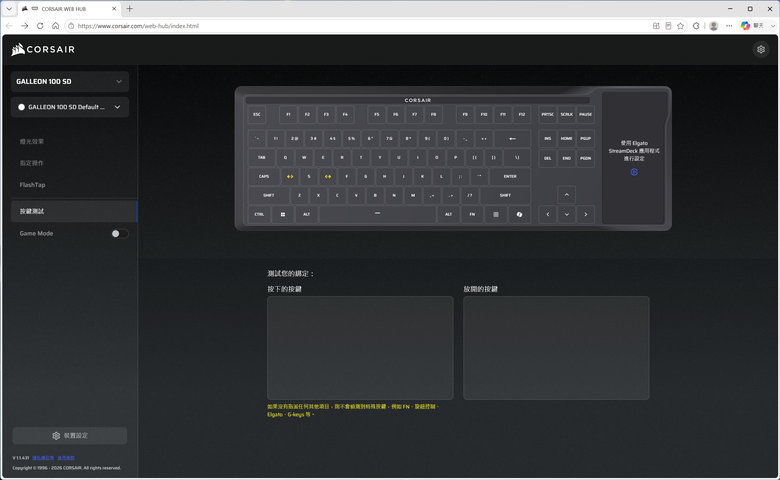Click the 放開的按鍵 released keys box
Viewport: 780px width, 480px height.
pyautogui.click(x=556, y=348)
